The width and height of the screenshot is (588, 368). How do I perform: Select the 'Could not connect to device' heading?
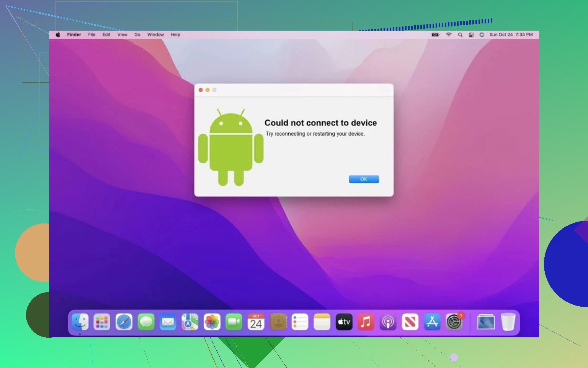pos(321,123)
